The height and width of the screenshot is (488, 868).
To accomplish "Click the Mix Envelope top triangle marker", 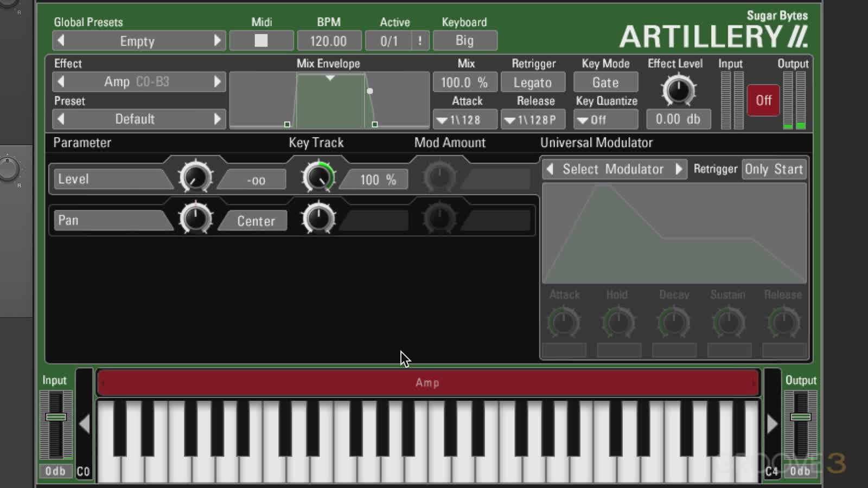I will [x=330, y=78].
